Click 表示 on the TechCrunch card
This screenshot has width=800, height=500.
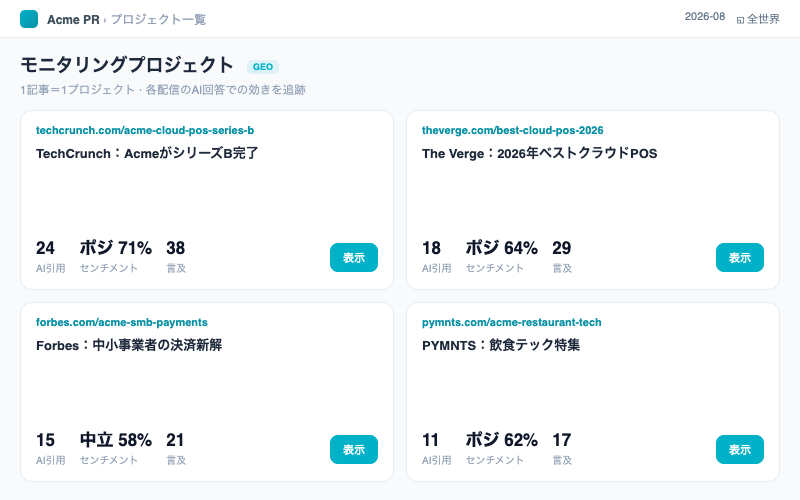[x=354, y=258]
